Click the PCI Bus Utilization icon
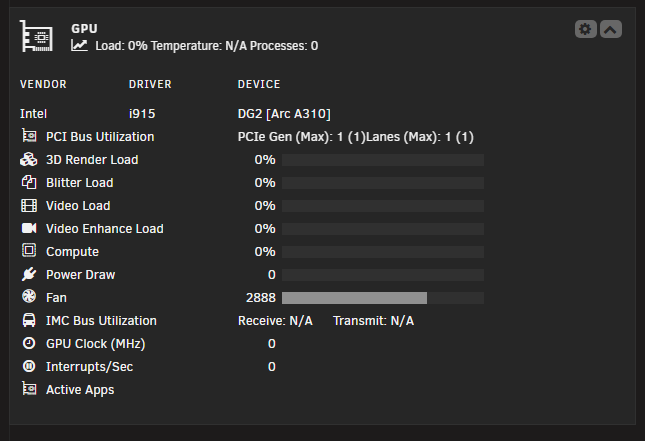 point(29,136)
